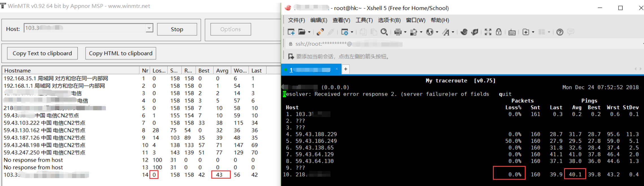This screenshot has height=186, width=644.
Task: Click the file transfer icon in Xshell
Action: click(x=414, y=32)
